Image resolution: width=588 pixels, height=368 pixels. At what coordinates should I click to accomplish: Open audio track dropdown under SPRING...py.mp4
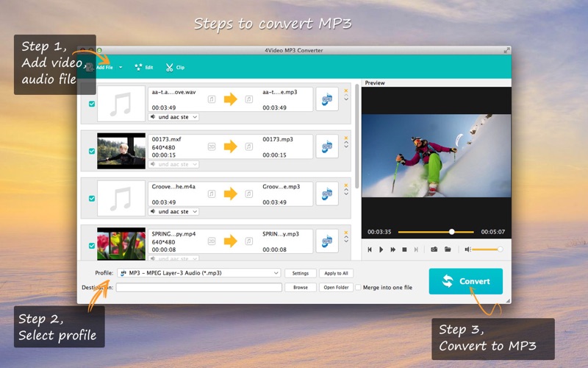pos(173,258)
